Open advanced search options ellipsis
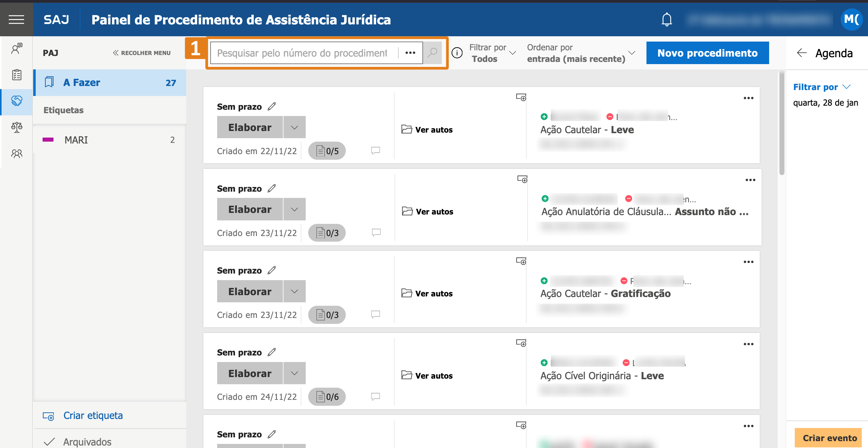This screenshot has width=868, height=448. 410,53
